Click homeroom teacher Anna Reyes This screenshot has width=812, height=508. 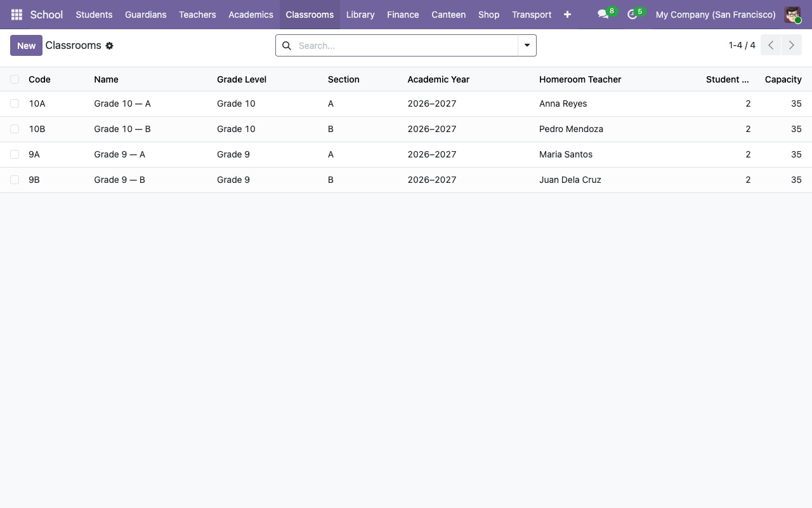[x=563, y=104]
